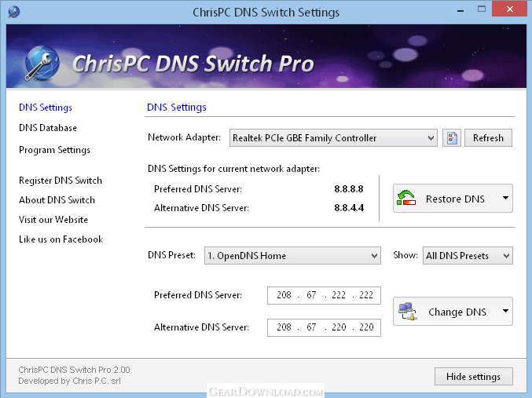
Task: Click the title bar app icon
Action: (14, 12)
